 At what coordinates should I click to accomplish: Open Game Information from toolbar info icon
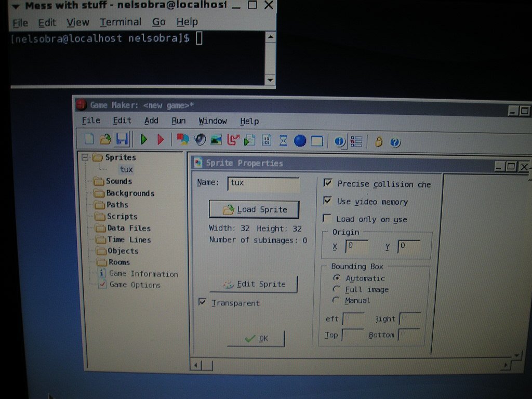click(339, 141)
